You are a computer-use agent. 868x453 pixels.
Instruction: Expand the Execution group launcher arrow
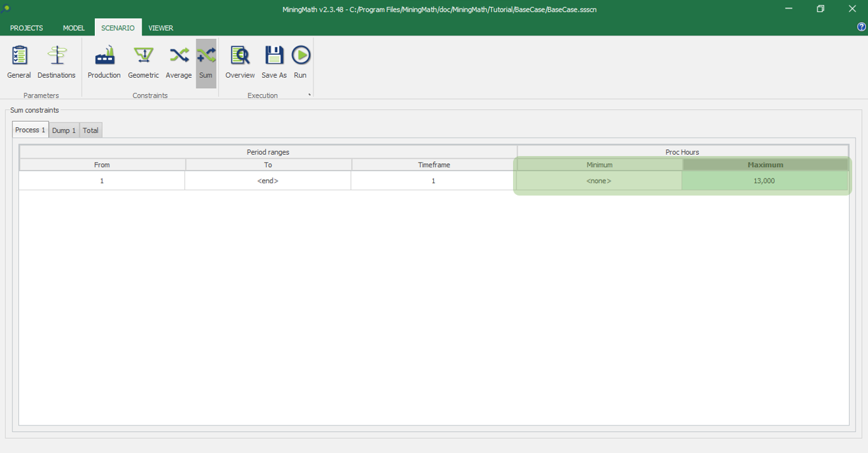[x=310, y=95]
